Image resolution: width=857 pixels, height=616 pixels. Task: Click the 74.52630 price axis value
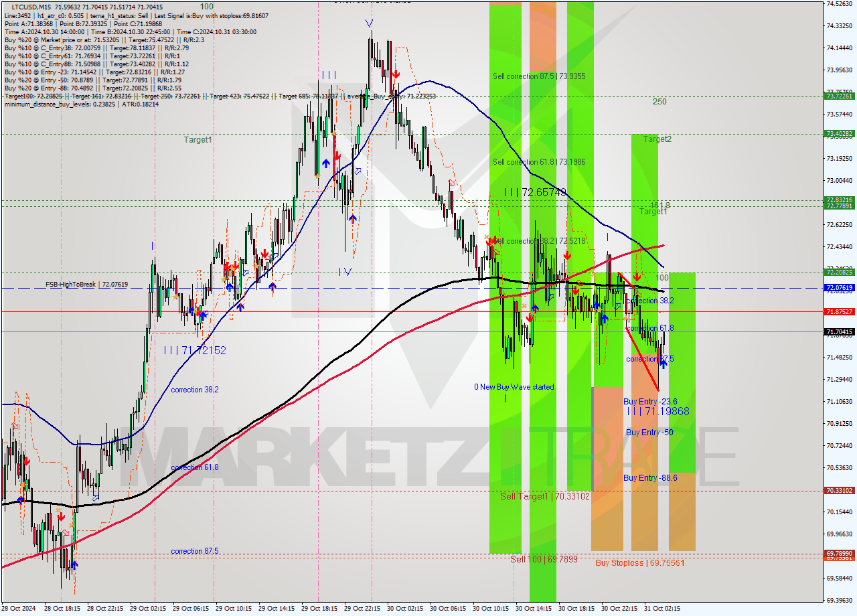tap(839, 3)
